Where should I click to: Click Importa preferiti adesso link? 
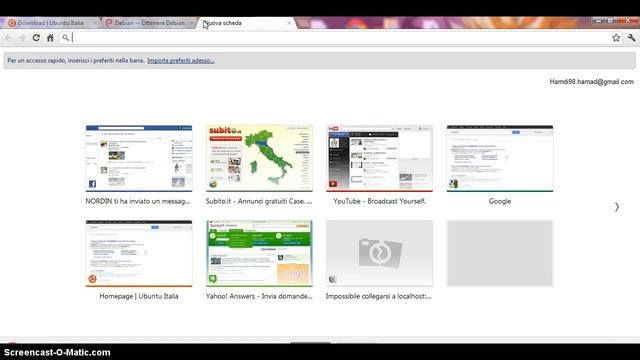(181, 60)
